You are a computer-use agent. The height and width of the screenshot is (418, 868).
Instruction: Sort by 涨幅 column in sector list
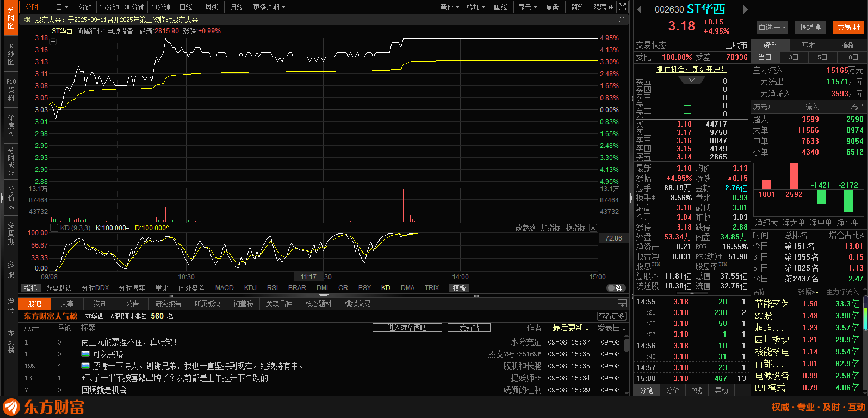tap(808, 292)
